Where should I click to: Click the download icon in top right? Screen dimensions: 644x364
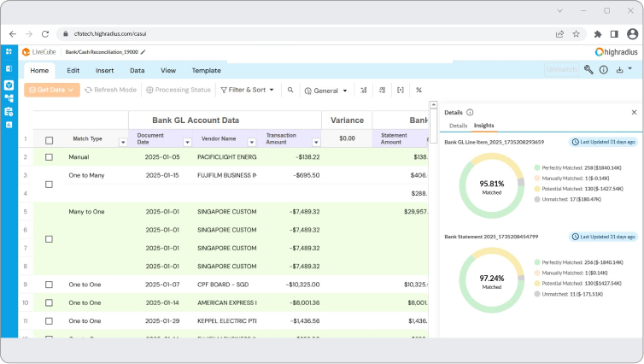620,69
